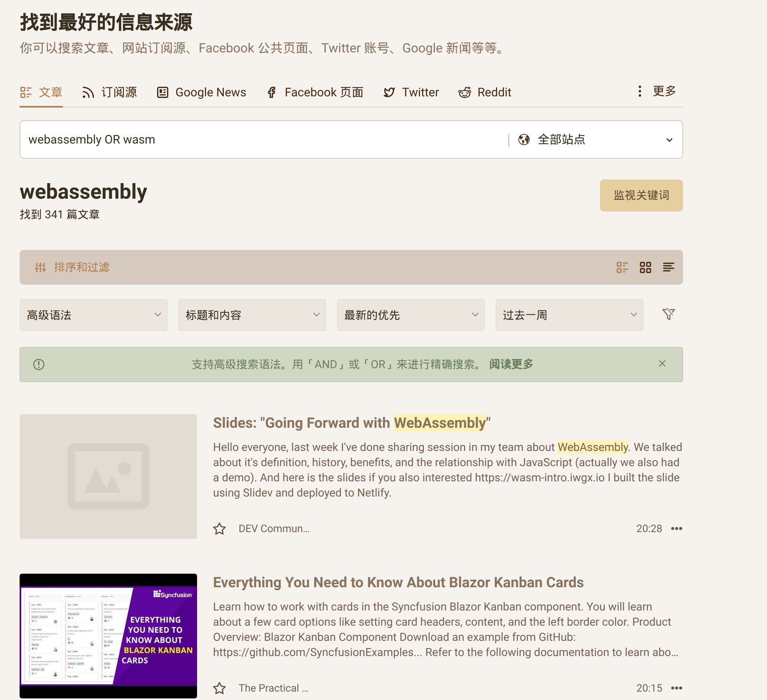This screenshot has height=700, width=767.
Task: Open more options for Slides article
Action: pos(676,528)
